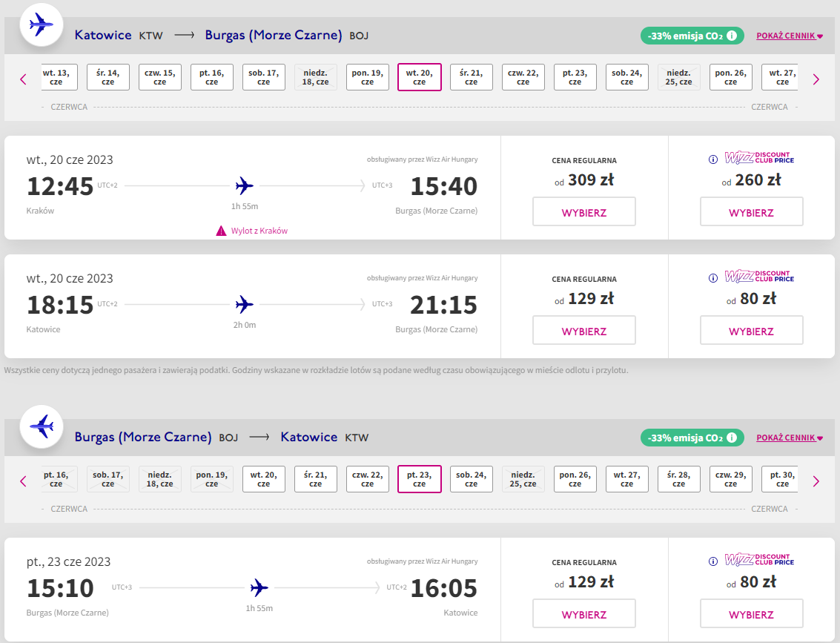Choose regular price 129 zł on return flight
The image size is (840, 643).
pos(584,613)
